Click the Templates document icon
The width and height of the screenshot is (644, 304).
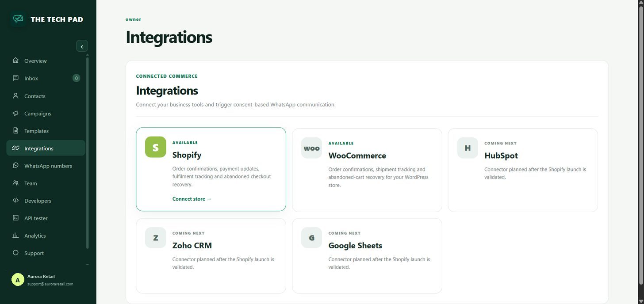[x=16, y=131]
